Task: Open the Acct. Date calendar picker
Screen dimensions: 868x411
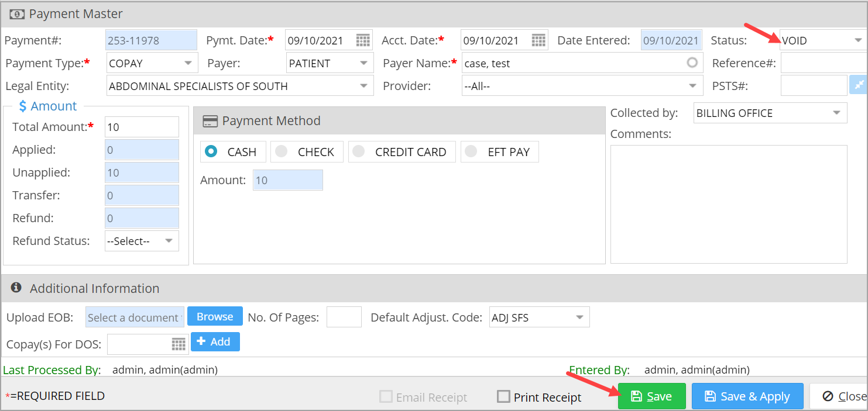Action: [x=538, y=40]
